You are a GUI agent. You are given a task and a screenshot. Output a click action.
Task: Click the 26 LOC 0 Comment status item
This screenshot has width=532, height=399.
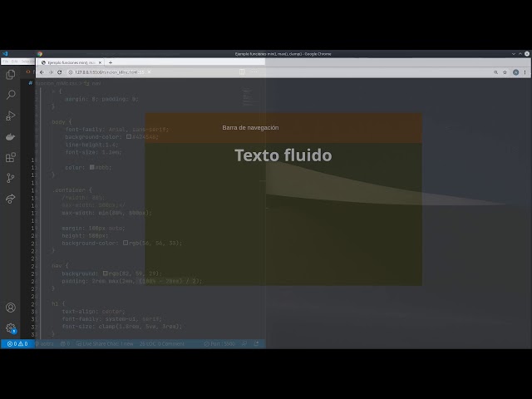point(162,344)
